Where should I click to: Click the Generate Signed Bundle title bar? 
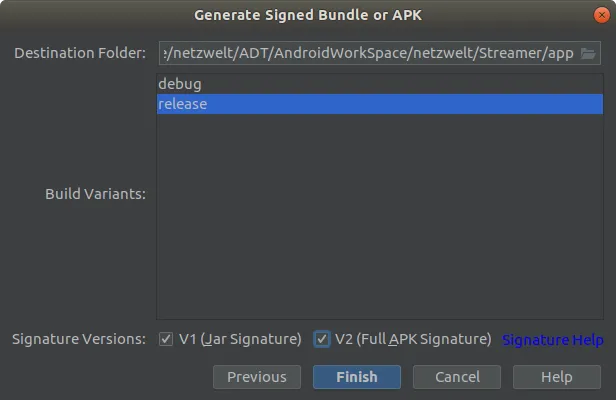(308, 15)
